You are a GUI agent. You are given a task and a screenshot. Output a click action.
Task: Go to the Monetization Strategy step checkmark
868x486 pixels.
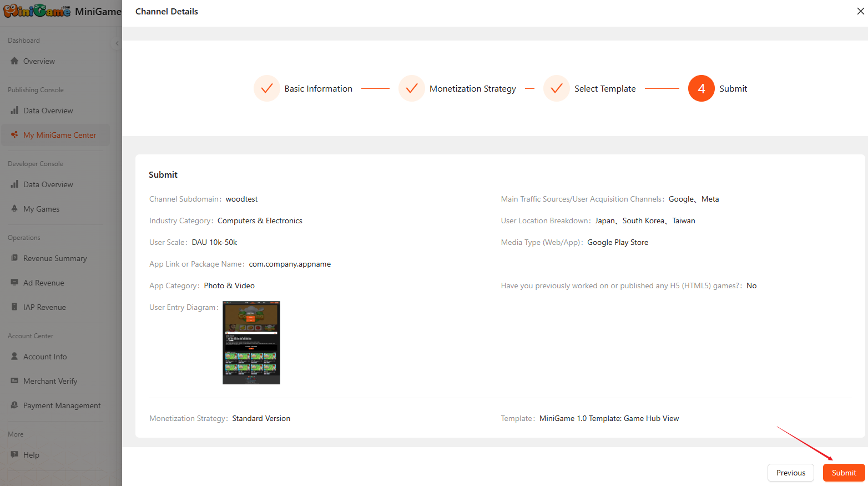(412, 88)
